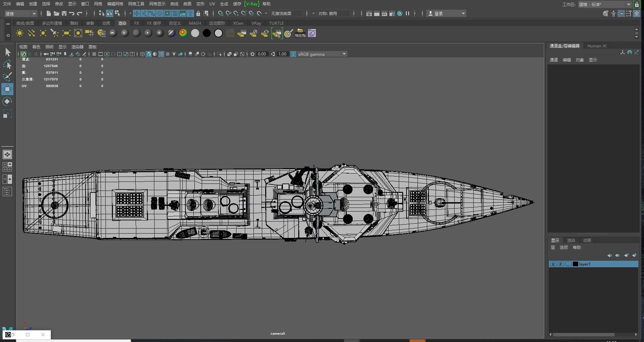This screenshot has height=342, width=644.
Task: Create a spot light from the shelf
Action: [x=54, y=33]
